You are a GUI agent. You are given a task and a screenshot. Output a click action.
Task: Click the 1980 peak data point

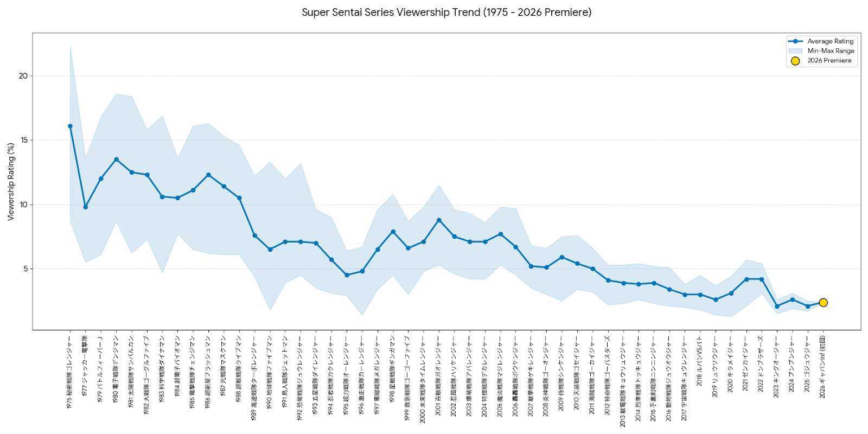click(x=116, y=159)
